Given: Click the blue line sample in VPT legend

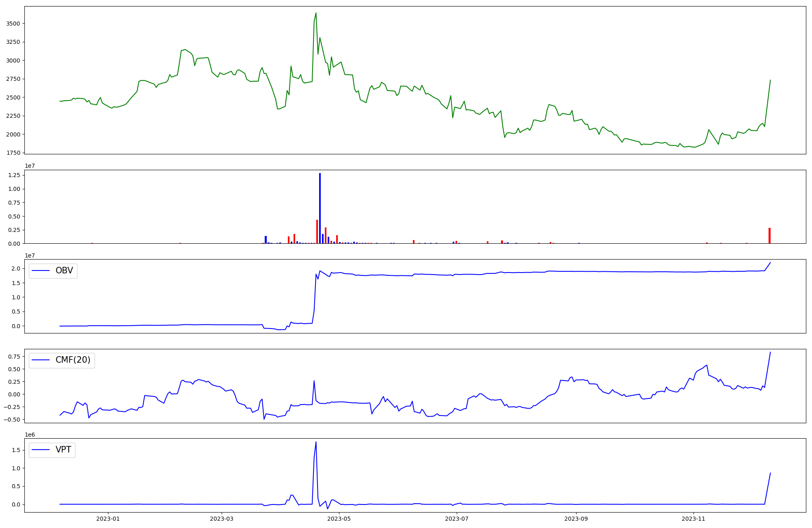Looking at the screenshot, I should click(x=41, y=450).
